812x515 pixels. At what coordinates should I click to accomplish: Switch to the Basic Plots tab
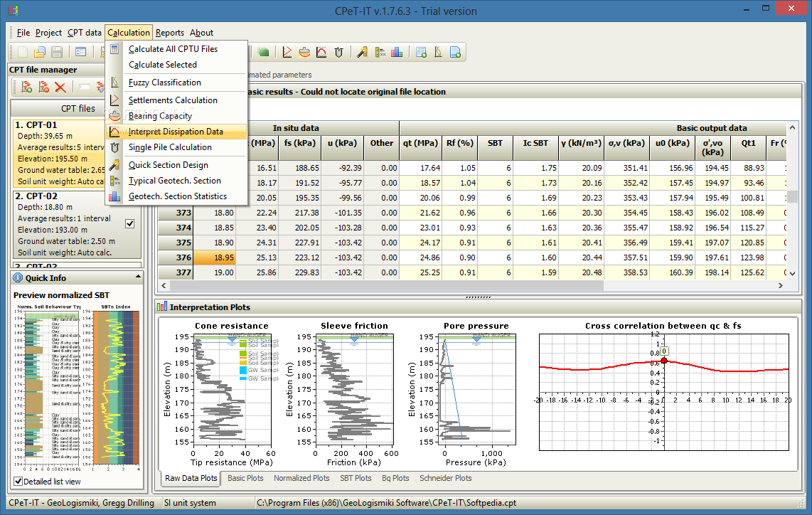245,478
